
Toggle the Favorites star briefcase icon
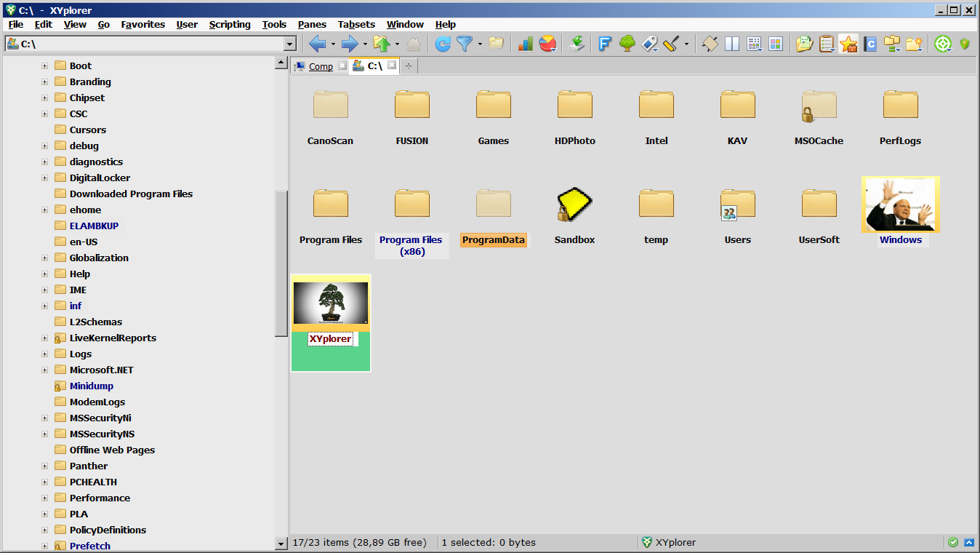click(848, 44)
